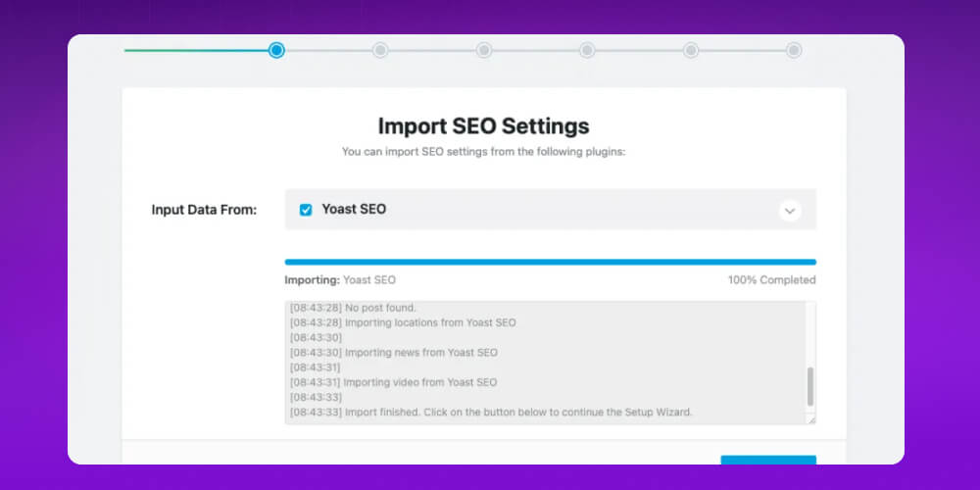980x490 pixels.
Task: Open the fourth grey upcoming step dot
Action: click(691, 51)
